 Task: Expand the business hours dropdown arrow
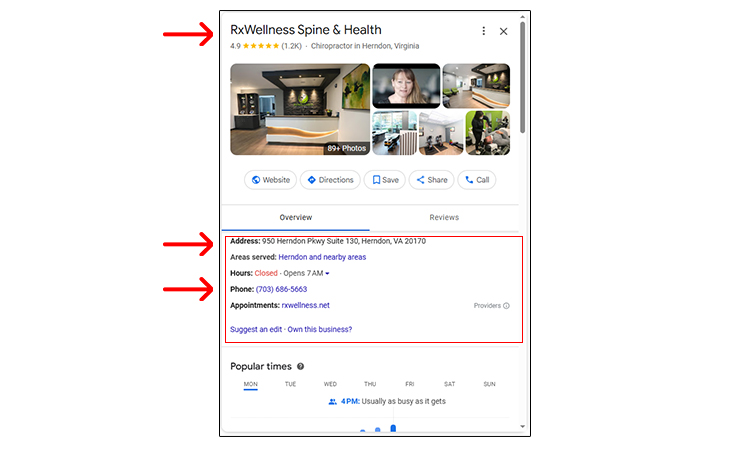(x=327, y=274)
